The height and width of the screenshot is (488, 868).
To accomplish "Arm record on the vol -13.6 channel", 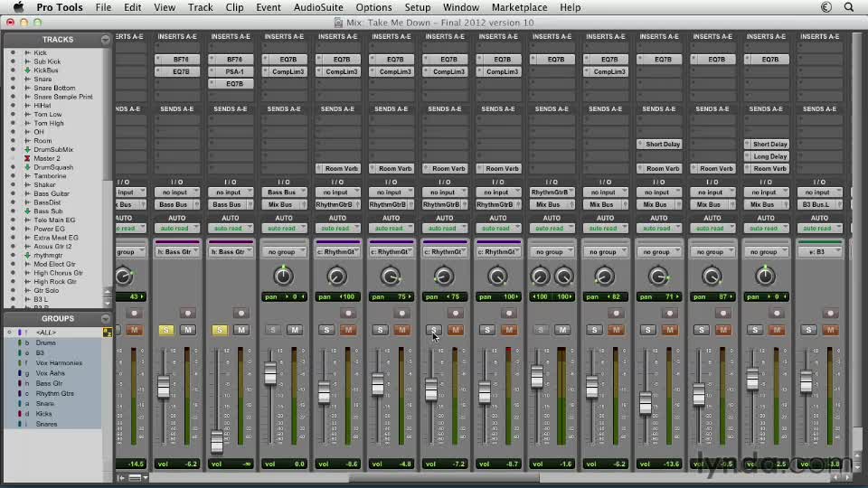I will (x=670, y=314).
